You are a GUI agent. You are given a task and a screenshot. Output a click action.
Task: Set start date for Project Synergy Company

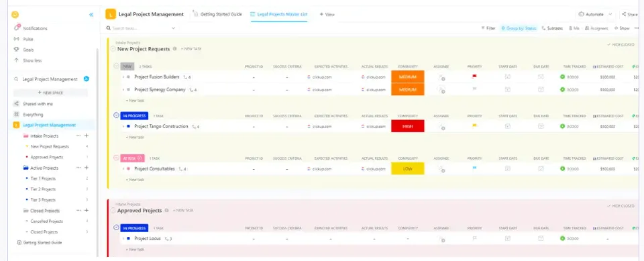(x=508, y=89)
